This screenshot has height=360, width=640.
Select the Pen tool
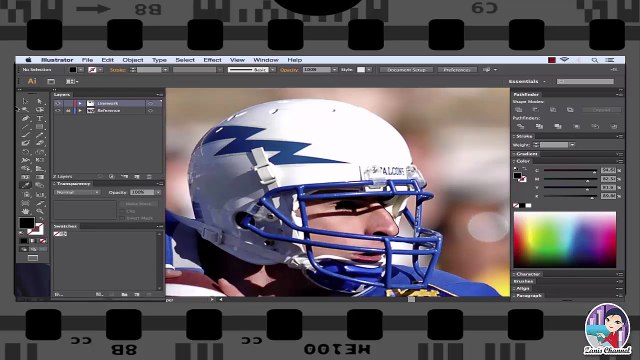(x=25, y=118)
